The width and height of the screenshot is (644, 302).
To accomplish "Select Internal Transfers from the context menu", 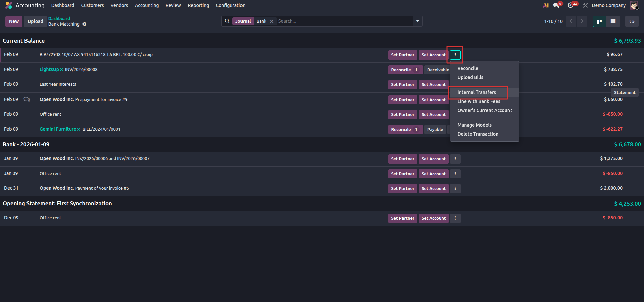I will pyautogui.click(x=476, y=92).
